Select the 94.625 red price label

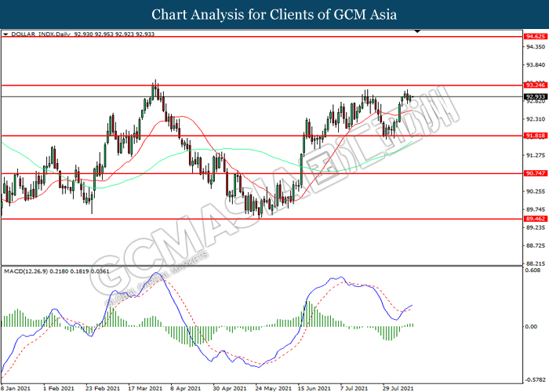click(536, 37)
